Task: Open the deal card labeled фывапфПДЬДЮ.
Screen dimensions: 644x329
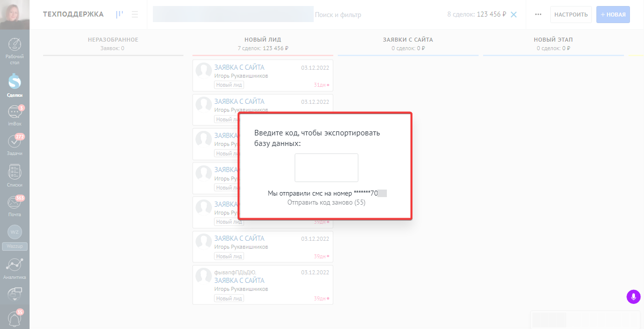Action: (263, 285)
